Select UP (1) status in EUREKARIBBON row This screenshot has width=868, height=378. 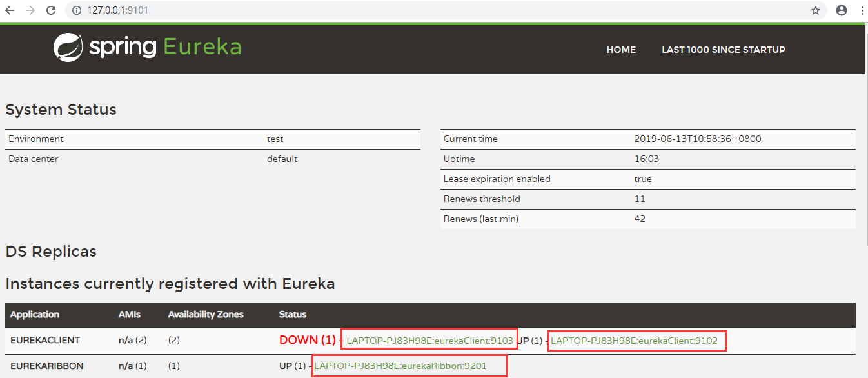(293, 366)
